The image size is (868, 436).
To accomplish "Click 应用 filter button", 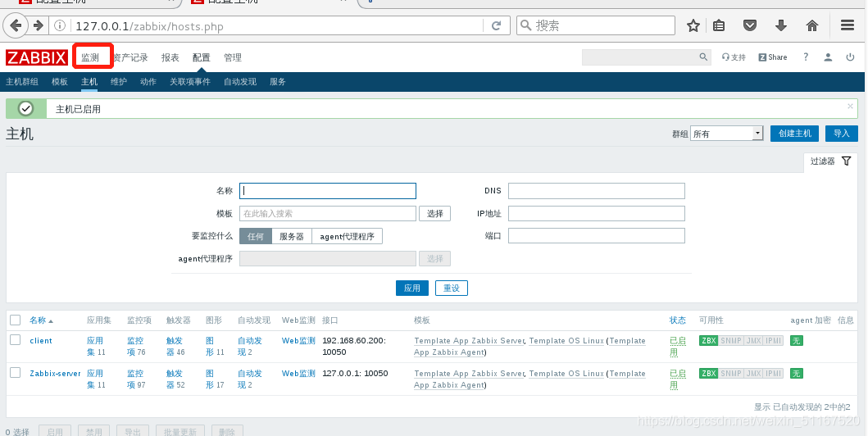I will point(411,288).
